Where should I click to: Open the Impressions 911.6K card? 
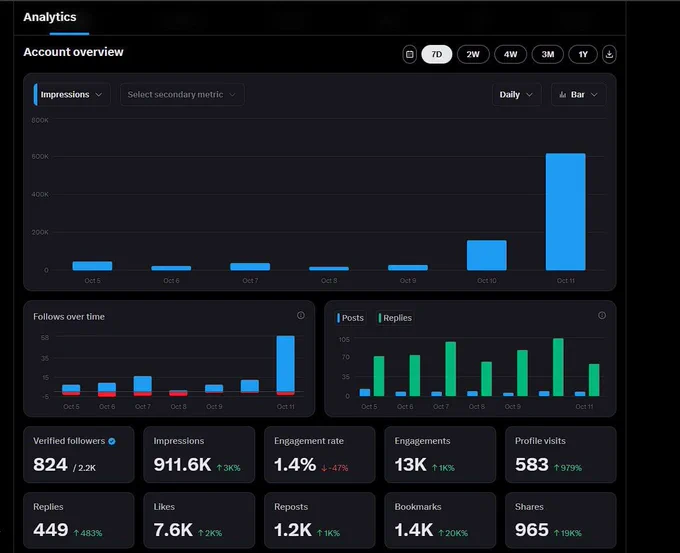(199, 455)
